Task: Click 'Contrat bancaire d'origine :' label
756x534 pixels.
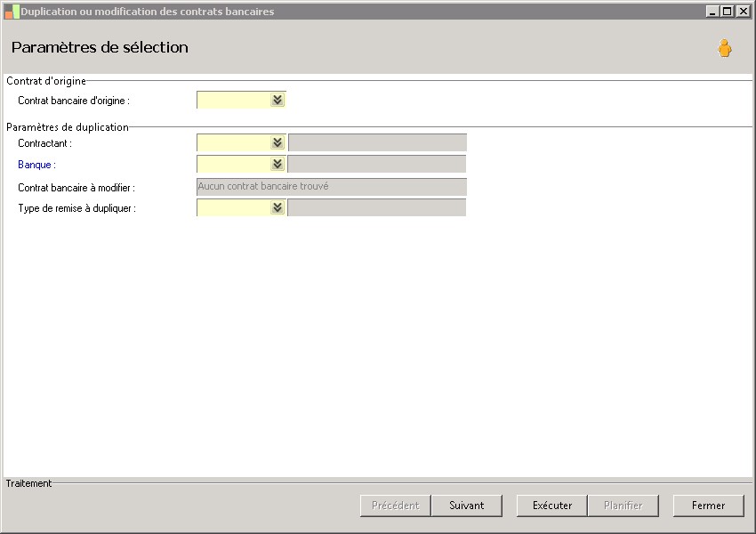Action: coord(74,101)
